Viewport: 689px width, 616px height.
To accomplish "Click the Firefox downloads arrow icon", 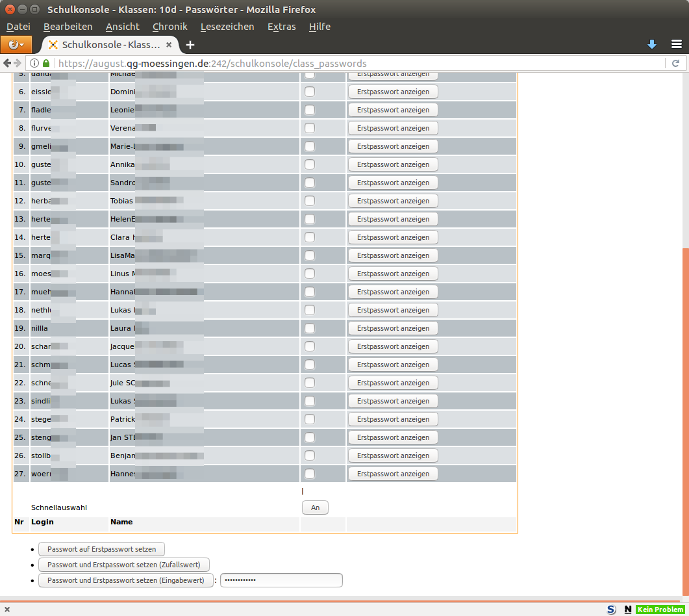I will [652, 44].
